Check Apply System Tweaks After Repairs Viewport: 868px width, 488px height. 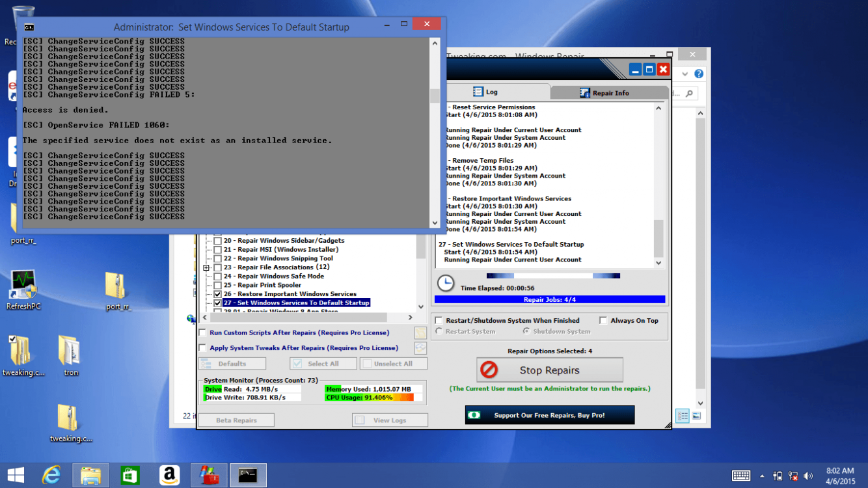click(x=202, y=348)
